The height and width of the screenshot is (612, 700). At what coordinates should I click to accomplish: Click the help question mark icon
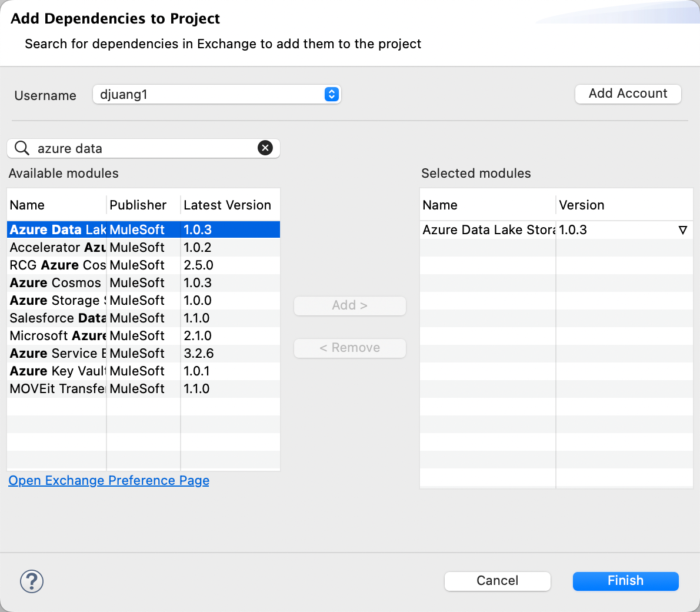pos(32,581)
